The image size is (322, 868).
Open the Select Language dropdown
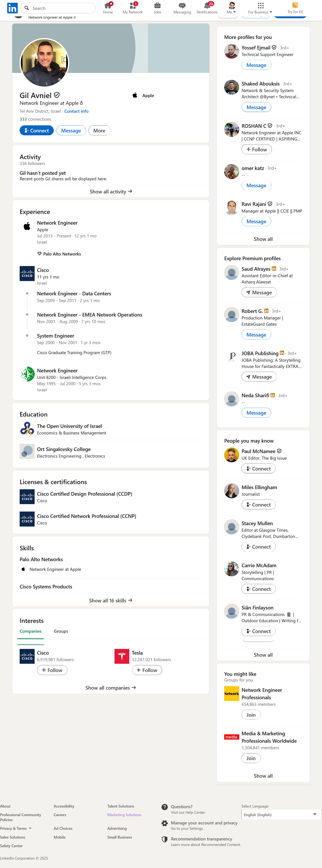point(281,814)
